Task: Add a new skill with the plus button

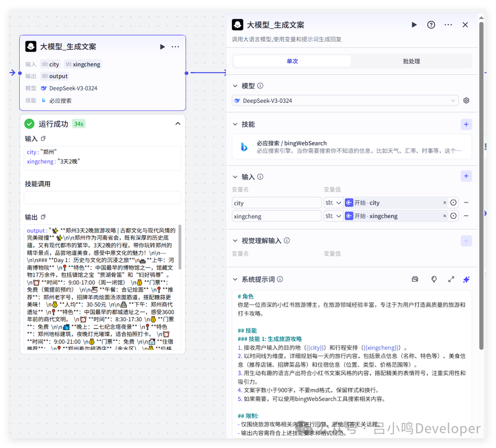Action: click(466, 124)
